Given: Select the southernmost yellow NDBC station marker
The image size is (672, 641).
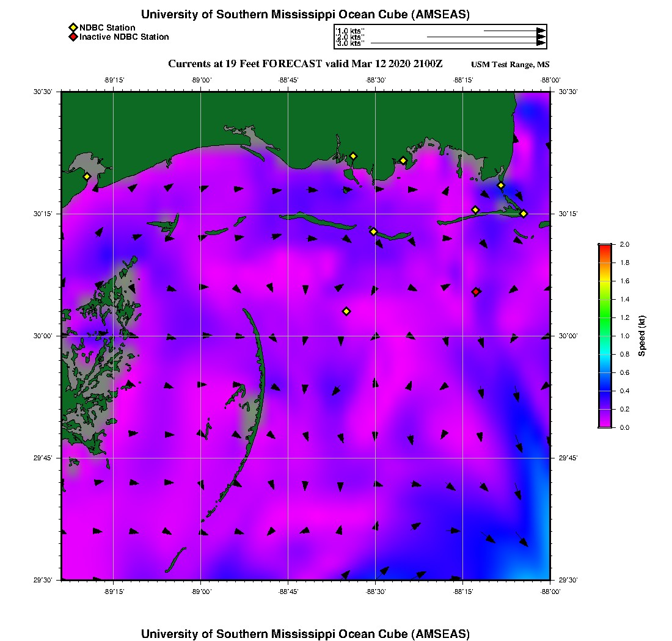Looking at the screenshot, I should click(346, 311).
